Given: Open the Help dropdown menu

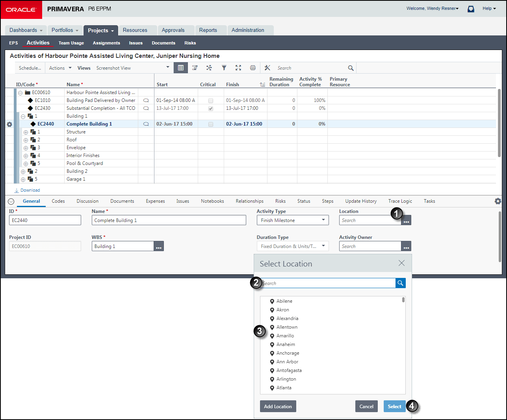Looking at the screenshot, I should tap(489, 8).
